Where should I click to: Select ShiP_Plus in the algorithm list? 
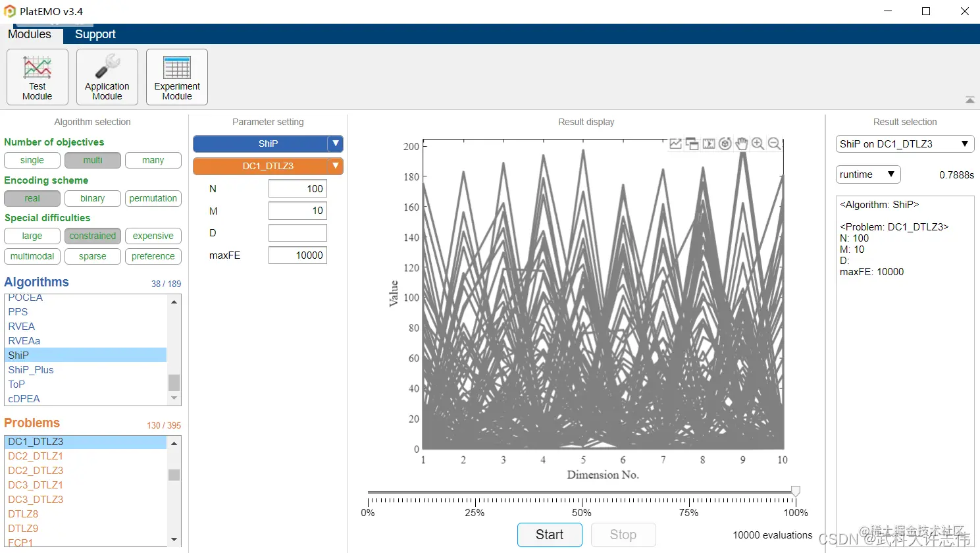coord(86,370)
